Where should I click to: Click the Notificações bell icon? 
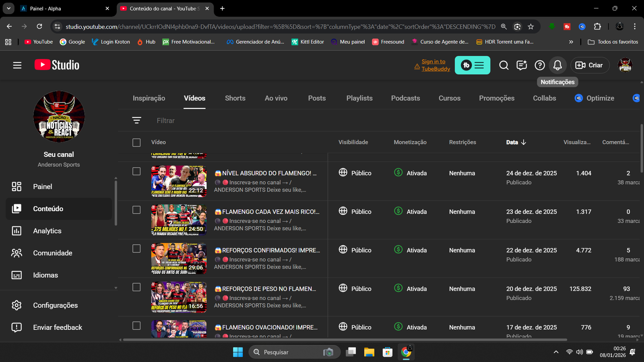pyautogui.click(x=557, y=65)
